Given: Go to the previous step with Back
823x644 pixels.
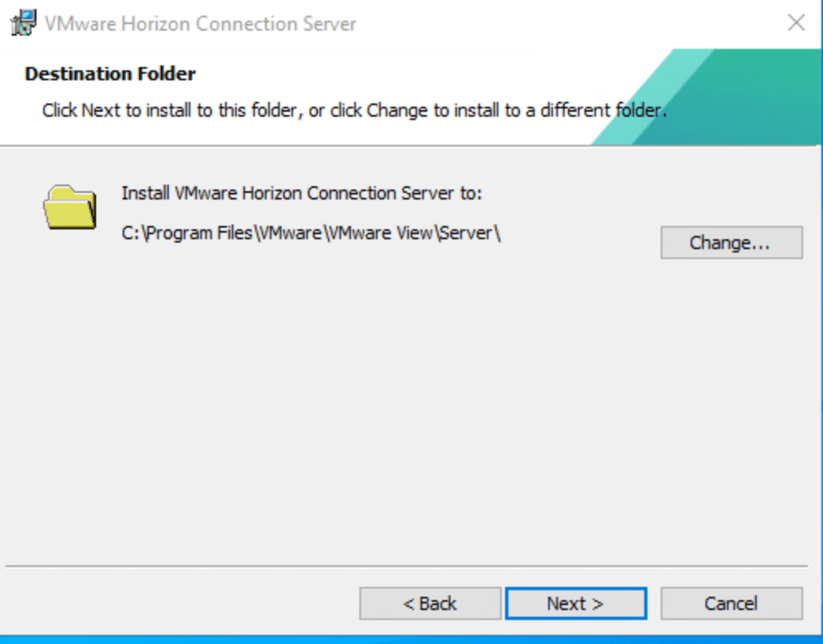Looking at the screenshot, I should 430,603.
